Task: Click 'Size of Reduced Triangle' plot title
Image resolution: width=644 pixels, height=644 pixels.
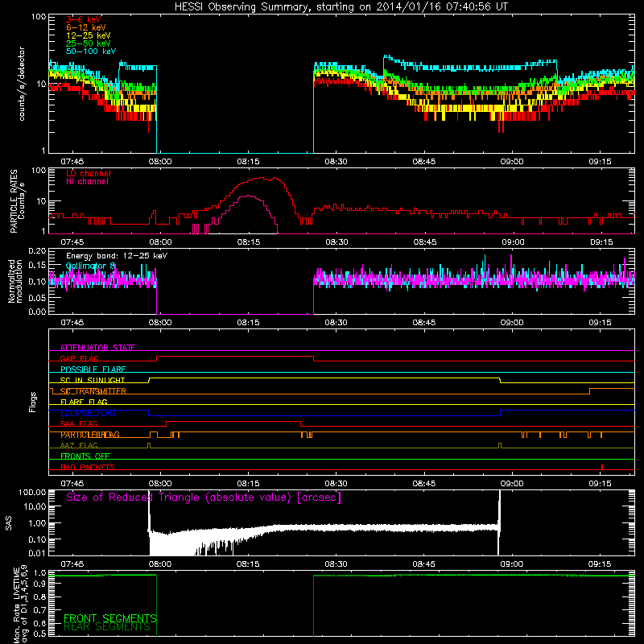Action: [204, 497]
